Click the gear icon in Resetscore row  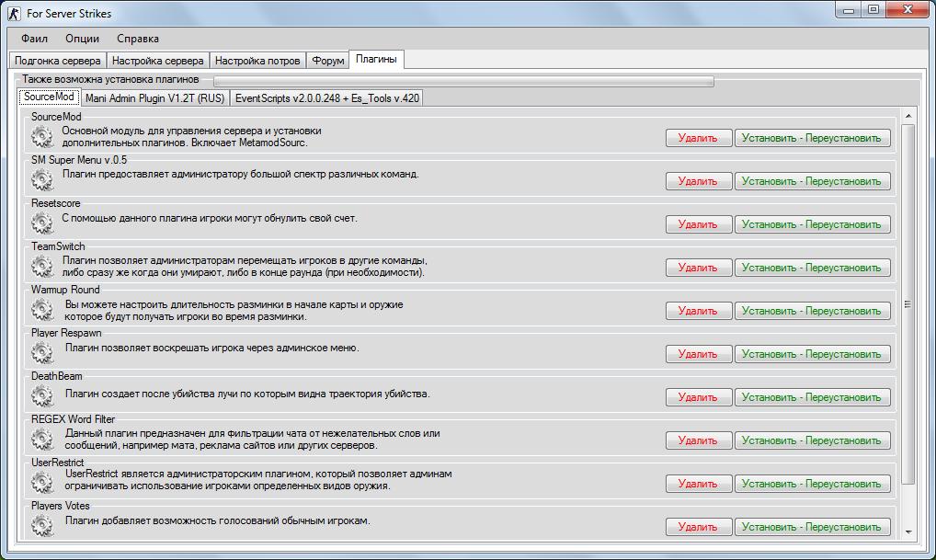click(x=42, y=223)
